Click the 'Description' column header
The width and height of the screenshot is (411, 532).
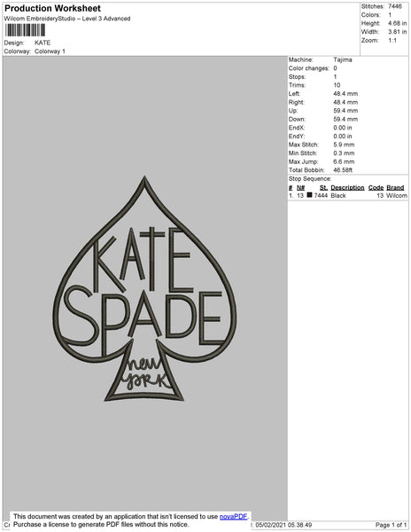(347, 187)
